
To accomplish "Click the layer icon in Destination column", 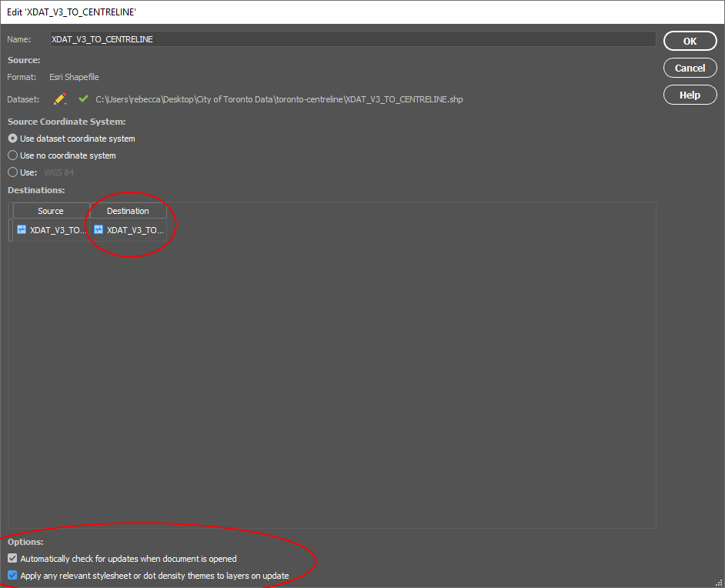I will (x=99, y=229).
